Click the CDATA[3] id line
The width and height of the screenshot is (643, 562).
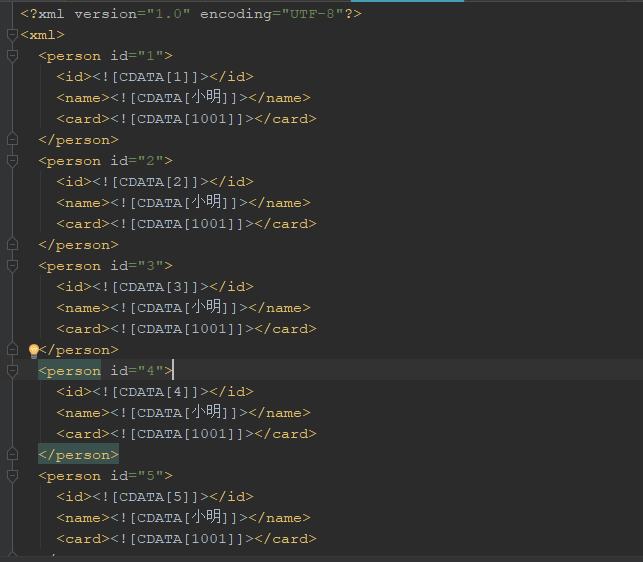(x=155, y=287)
